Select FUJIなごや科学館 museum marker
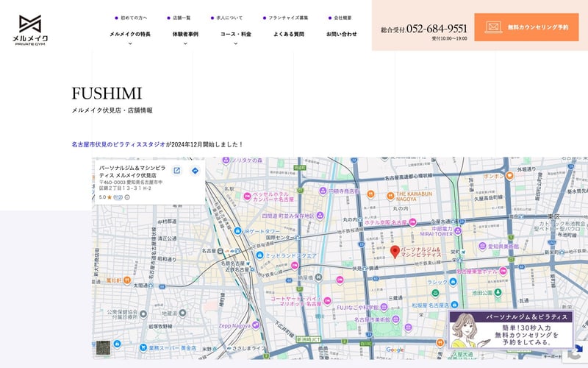The height and width of the screenshot is (368, 588). coord(384,307)
